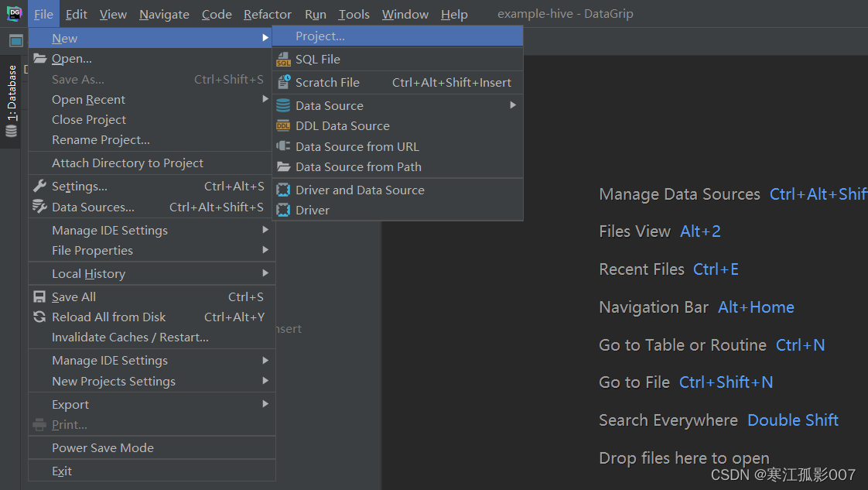
Task: Select Data Source from URL entry
Action: (398, 146)
